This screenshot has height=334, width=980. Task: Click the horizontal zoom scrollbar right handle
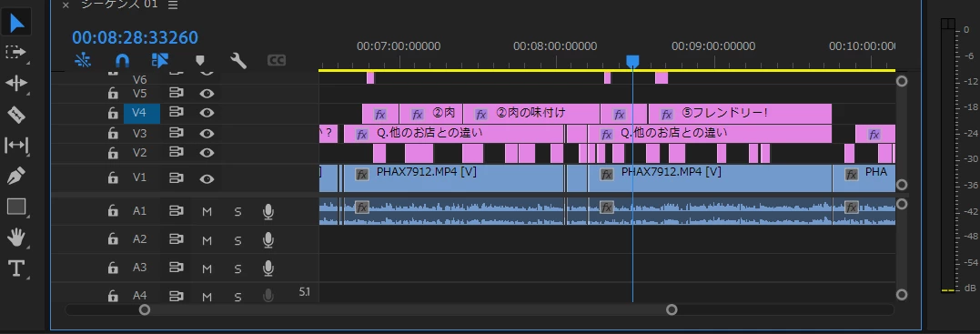(672, 309)
